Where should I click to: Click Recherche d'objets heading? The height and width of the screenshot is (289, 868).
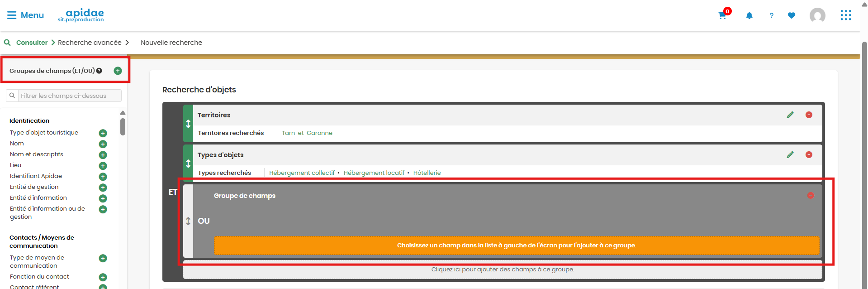coord(199,90)
